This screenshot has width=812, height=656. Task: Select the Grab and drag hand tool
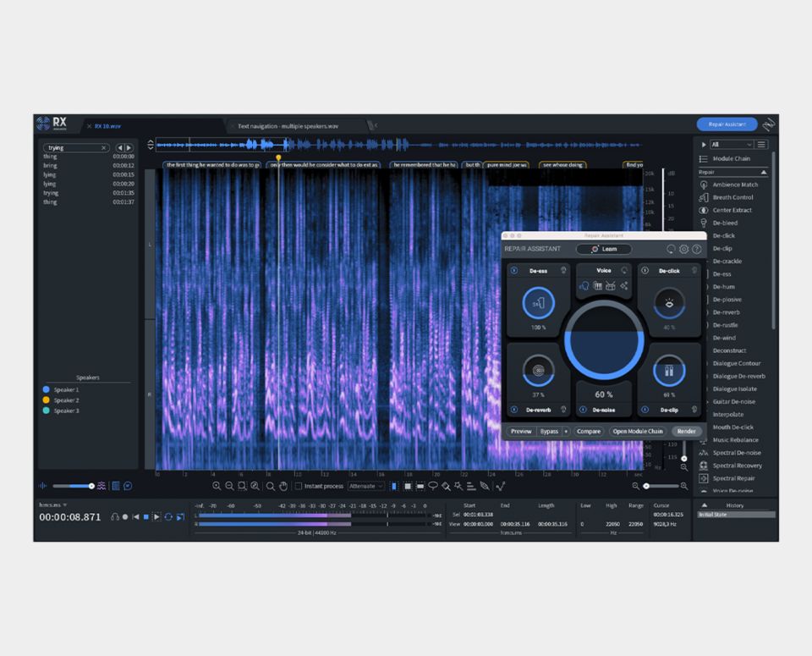[x=283, y=486]
